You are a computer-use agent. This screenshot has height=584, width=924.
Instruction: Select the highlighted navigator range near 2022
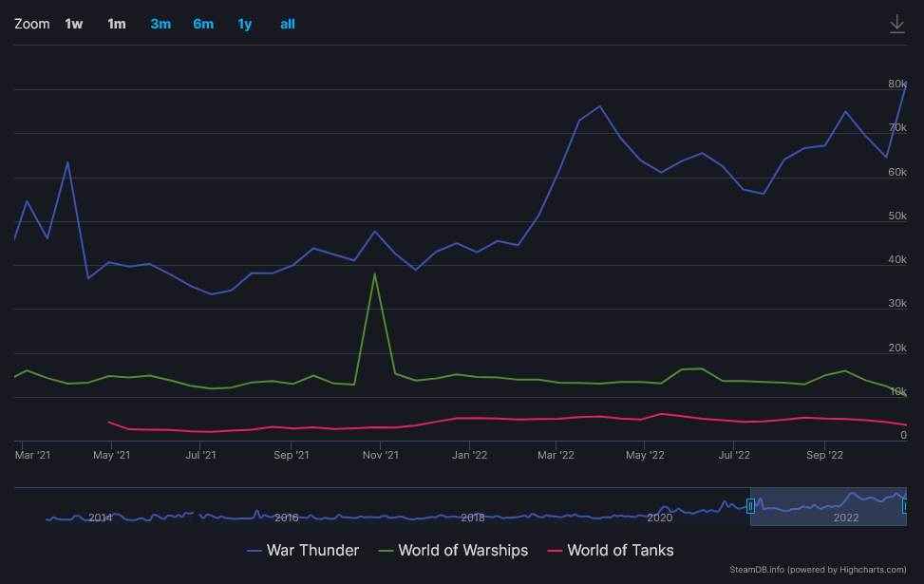[x=828, y=507]
